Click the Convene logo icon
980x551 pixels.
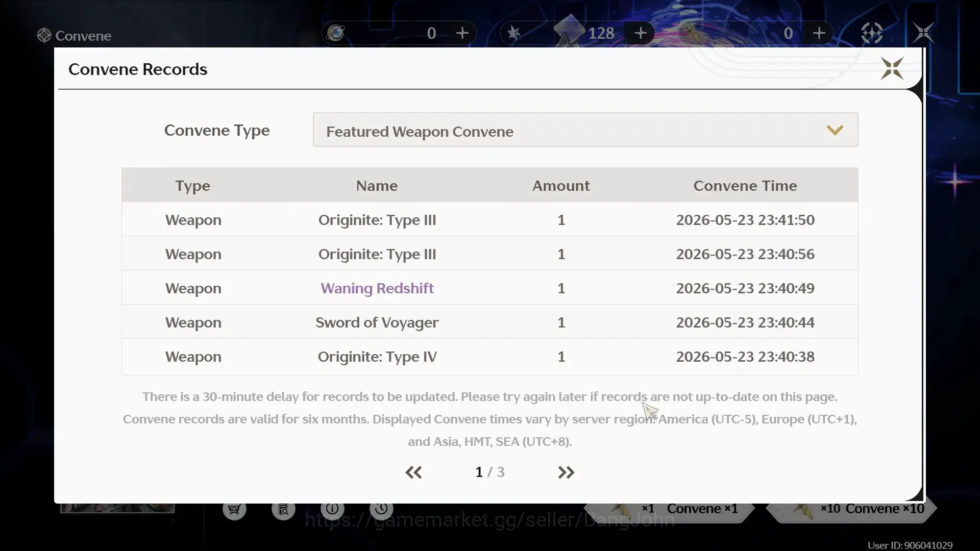(x=44, y=35)
